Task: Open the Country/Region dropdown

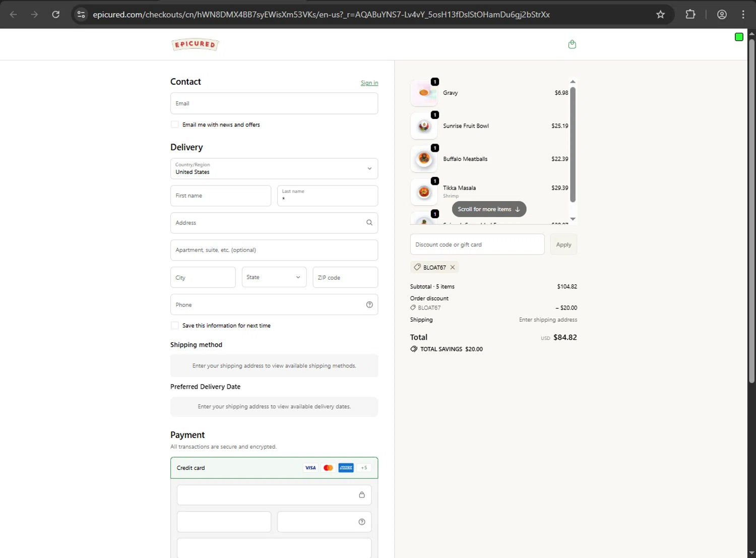Action: (x=274, y=168)
